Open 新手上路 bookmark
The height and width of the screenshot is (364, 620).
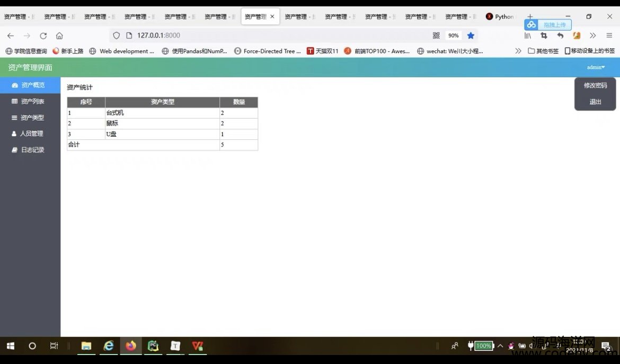[x=68, y=51]
